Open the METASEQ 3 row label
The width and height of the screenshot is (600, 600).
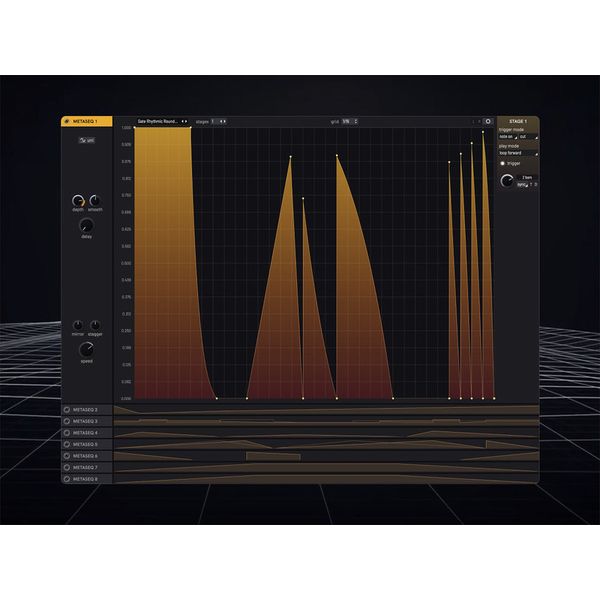[85, 421]
